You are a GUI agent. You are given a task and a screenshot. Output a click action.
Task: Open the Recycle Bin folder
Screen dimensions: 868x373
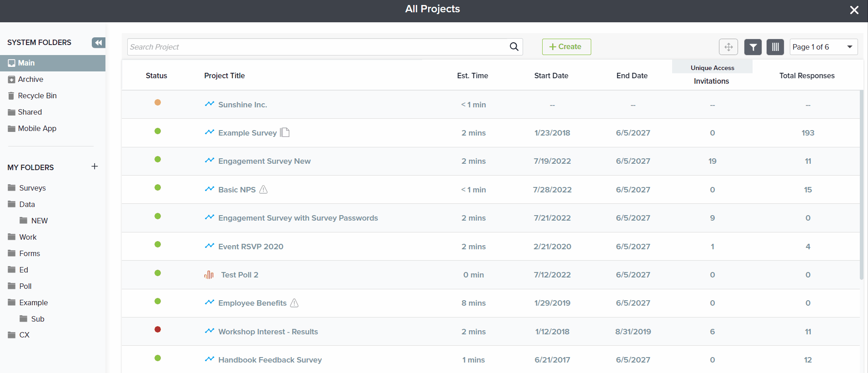pos(37,96)
